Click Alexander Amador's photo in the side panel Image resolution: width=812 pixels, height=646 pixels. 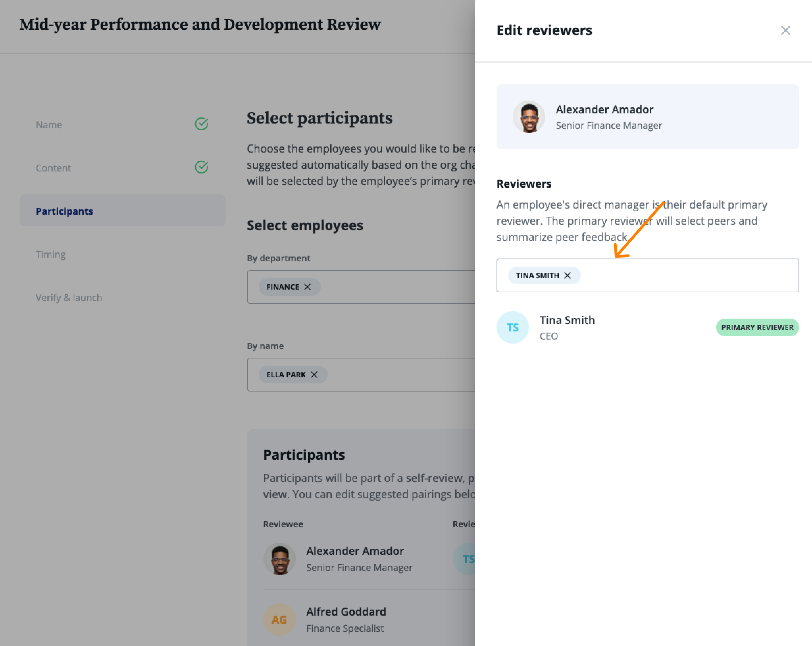529,117
